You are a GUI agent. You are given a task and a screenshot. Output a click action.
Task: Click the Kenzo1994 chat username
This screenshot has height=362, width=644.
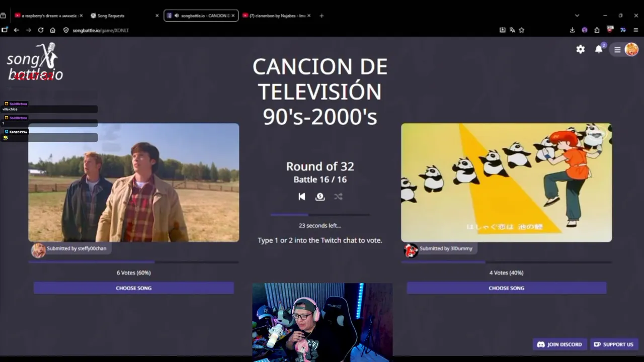pyautogui.click(x=18, y=132)
